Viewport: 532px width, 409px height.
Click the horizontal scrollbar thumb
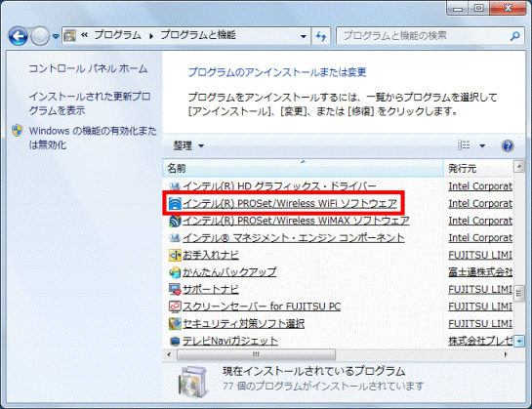256,354
